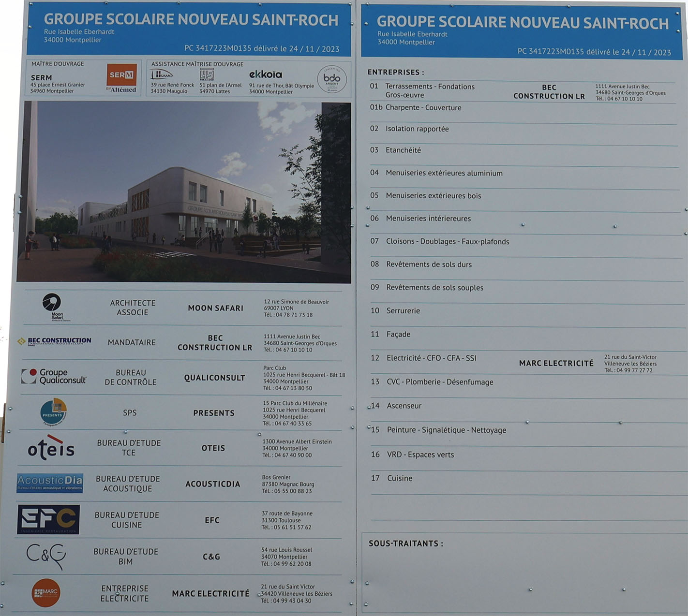Click the MOON SAFARI company name

click(x=215, y=308)
